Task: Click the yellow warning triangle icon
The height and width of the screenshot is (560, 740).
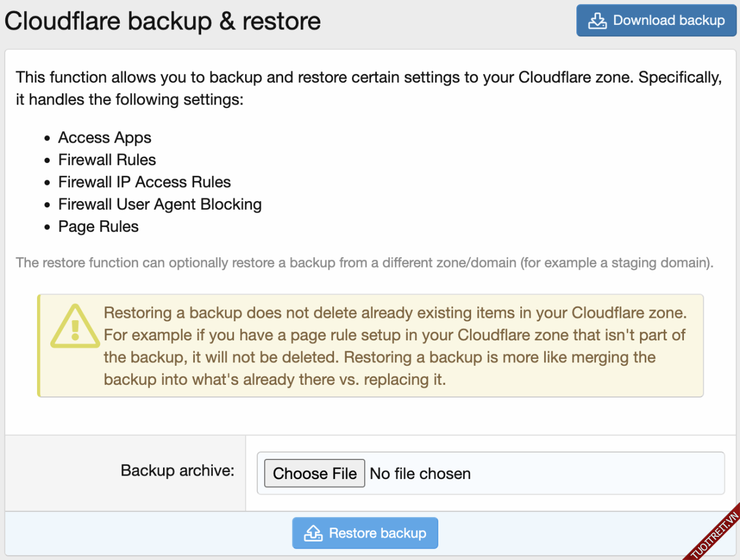Action: (75, 327)
